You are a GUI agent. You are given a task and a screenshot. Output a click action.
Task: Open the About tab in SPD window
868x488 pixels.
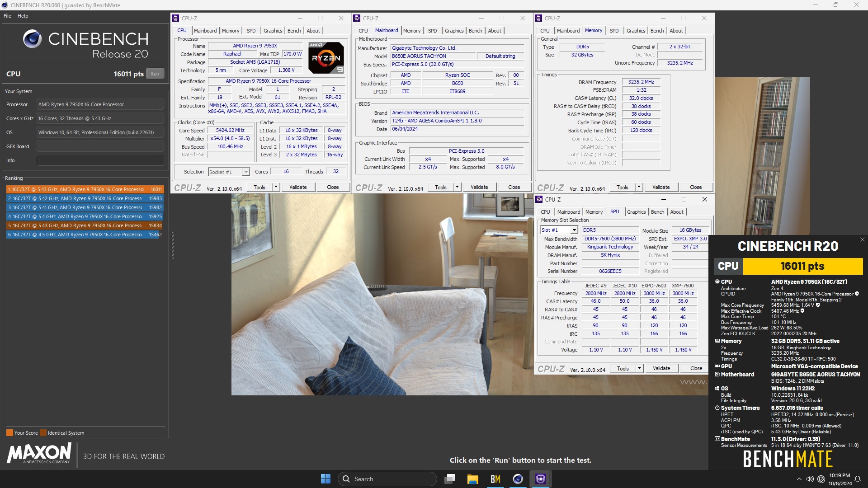(x=677, y=212)
